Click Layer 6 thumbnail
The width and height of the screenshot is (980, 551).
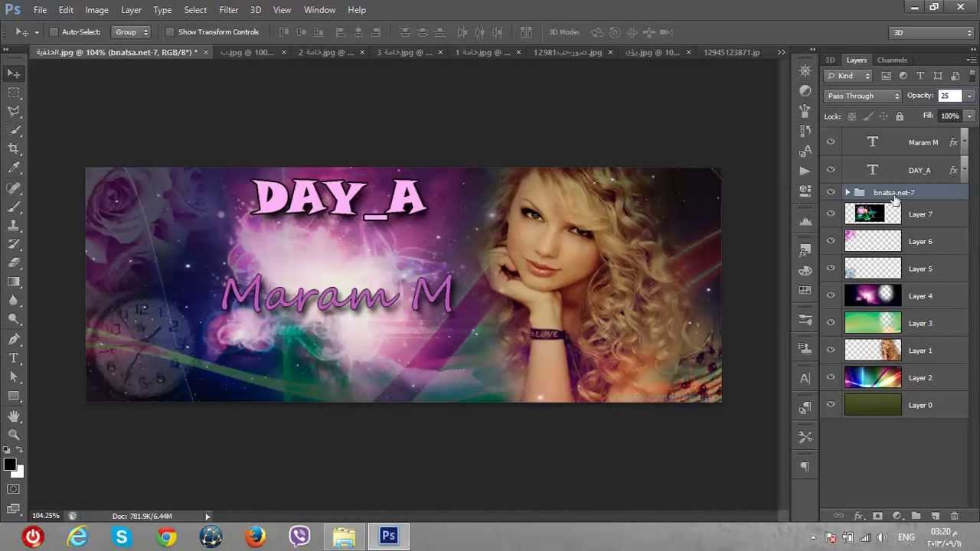coord(873,241)
